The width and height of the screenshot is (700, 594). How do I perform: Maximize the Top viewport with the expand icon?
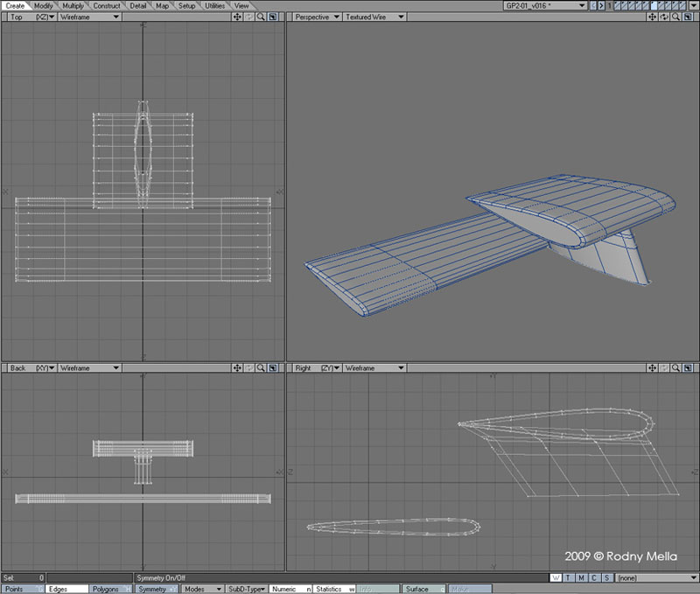(x=273, y=17)
